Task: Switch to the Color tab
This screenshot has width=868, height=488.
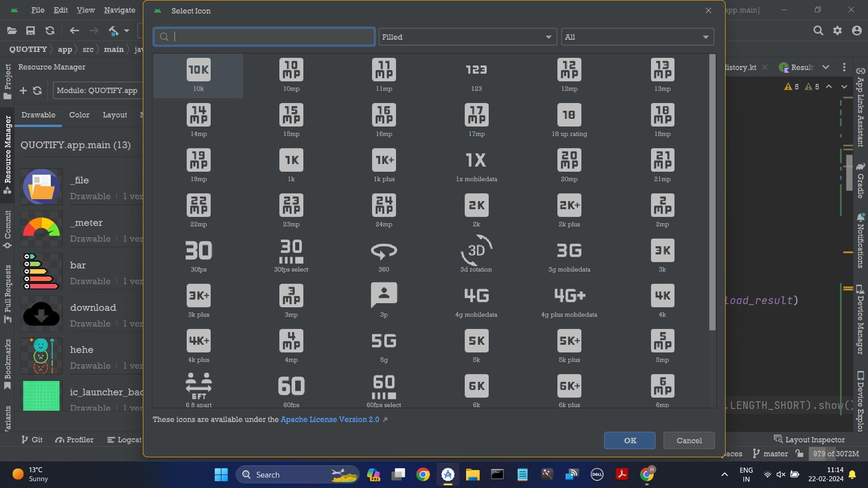Action: [79, 115]
